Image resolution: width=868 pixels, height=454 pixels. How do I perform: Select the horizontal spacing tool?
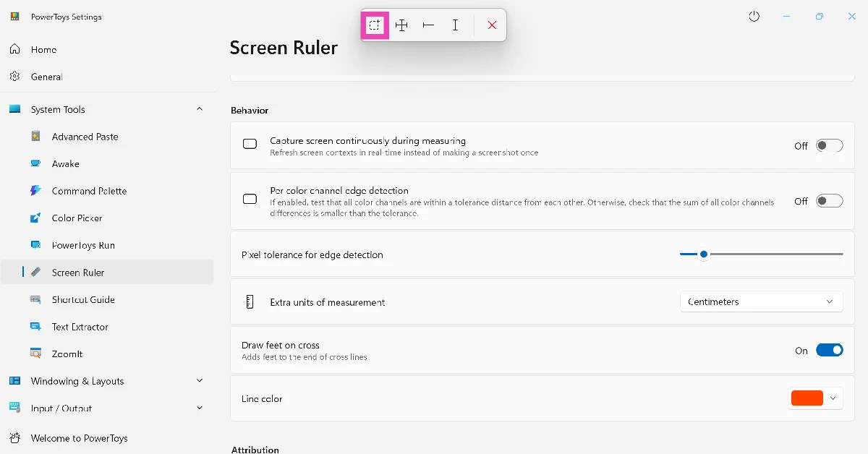pyautogui.click(x=428, y=25)
